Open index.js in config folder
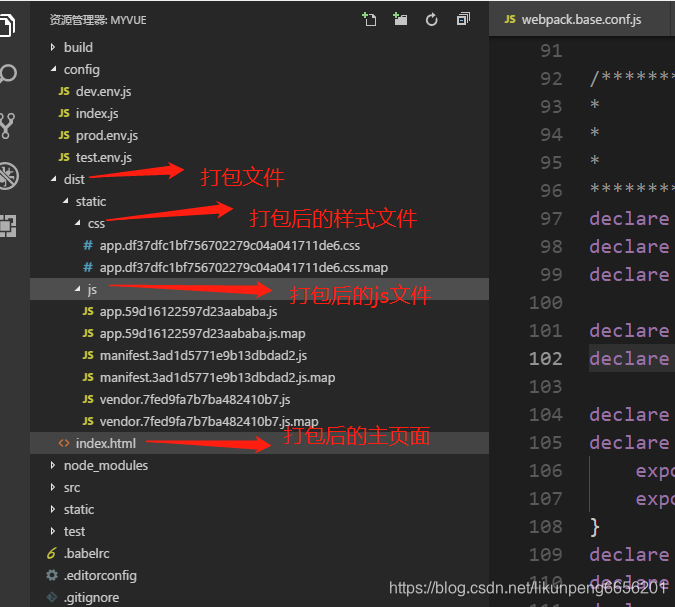Viewport: 675px width, 607px height. [259, 113]
